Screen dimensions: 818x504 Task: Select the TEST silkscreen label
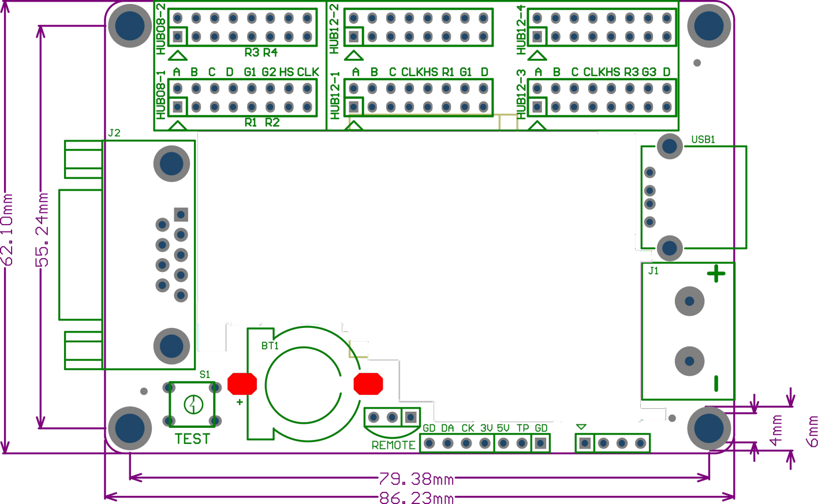click(192, 439)
